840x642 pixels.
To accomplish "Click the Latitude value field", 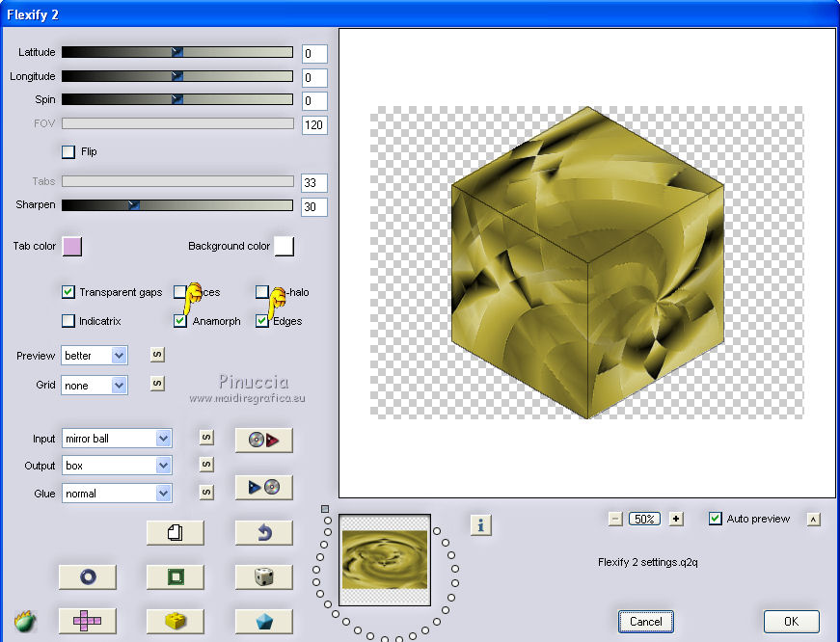I will (314, 54).
